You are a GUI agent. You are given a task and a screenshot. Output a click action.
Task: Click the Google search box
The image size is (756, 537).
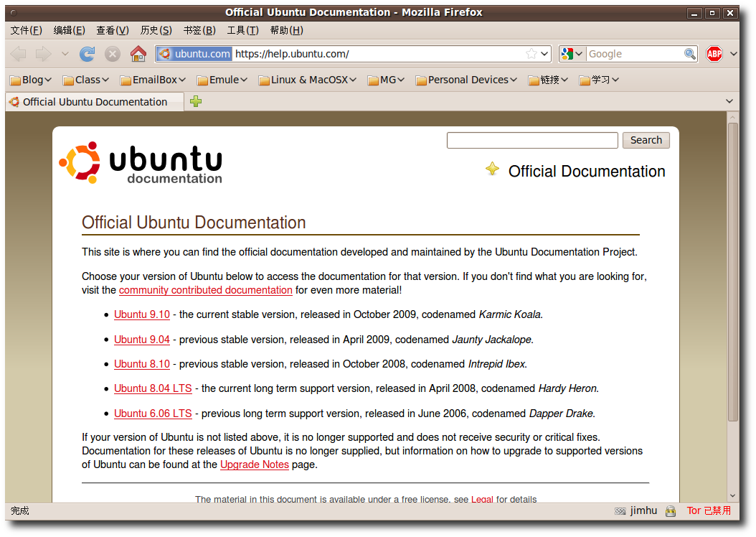(x=635, y=54)
